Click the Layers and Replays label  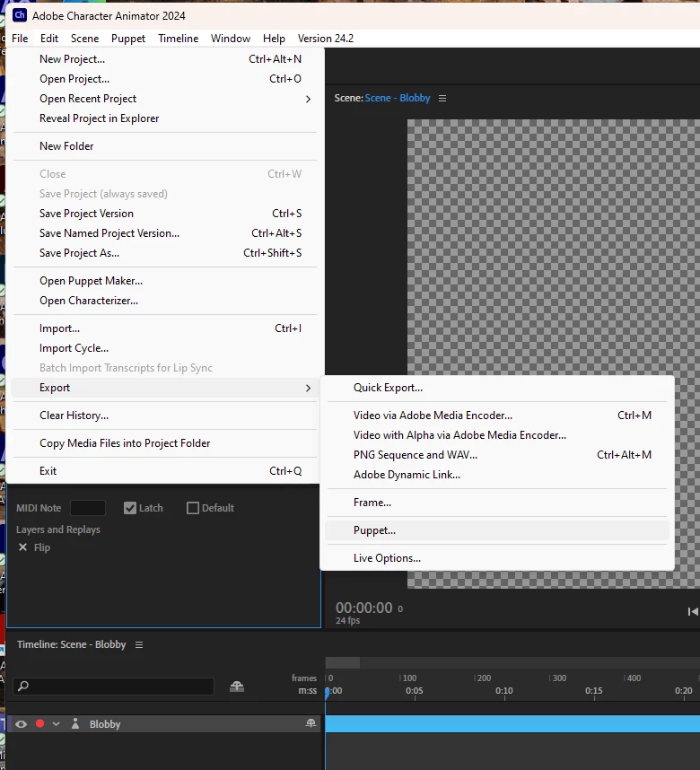pos(58,529)
